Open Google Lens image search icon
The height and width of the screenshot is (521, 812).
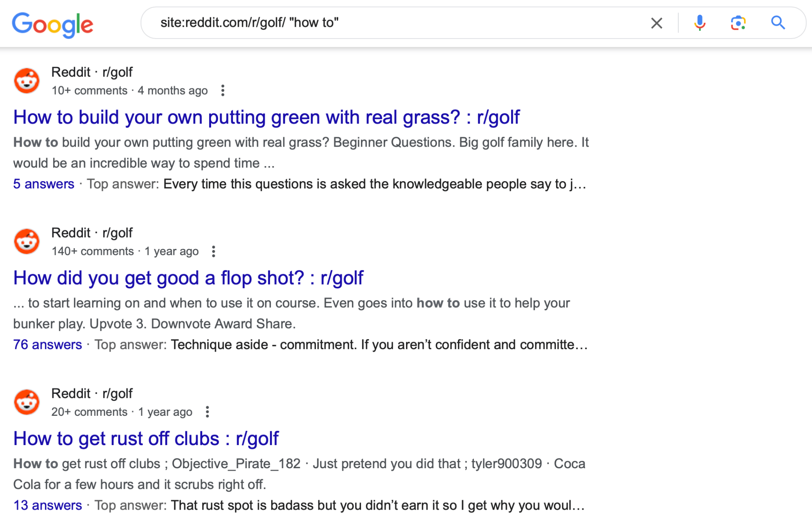[x=738, y=23]
